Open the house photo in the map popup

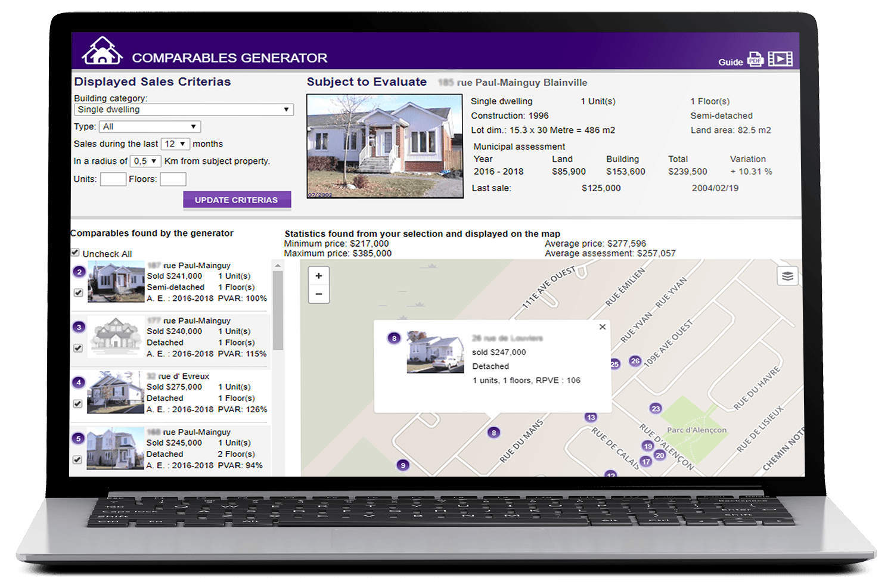435,352
